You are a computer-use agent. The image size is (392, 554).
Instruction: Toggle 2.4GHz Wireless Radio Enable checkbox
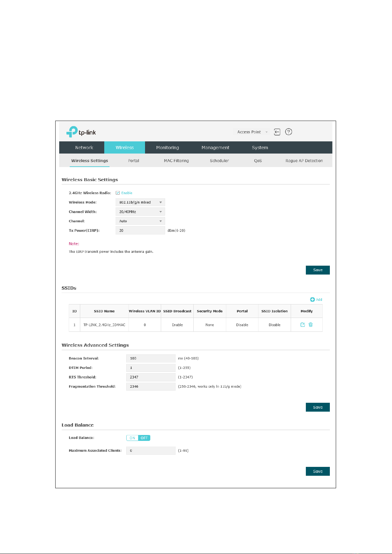point(118,193)
